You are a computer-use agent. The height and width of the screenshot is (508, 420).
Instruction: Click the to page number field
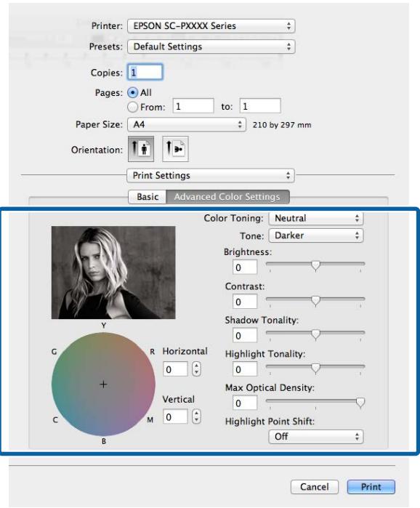(x=260, y=106)
